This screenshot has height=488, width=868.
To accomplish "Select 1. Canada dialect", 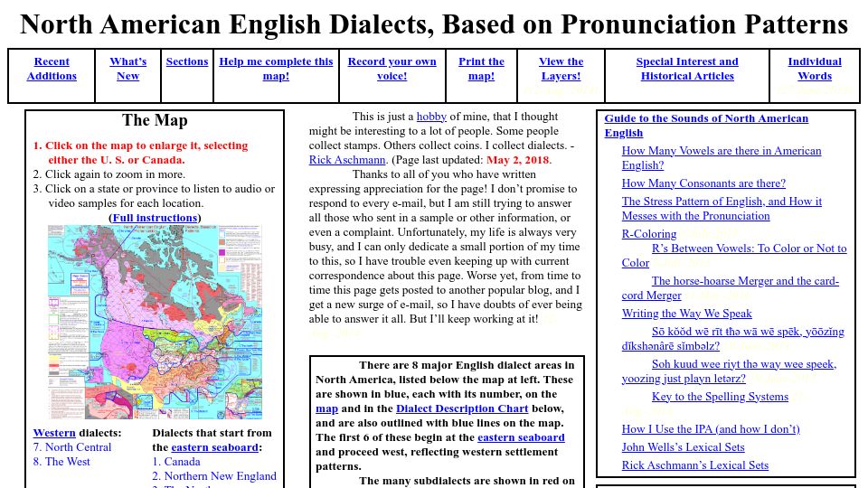I will tap(176, 462).
